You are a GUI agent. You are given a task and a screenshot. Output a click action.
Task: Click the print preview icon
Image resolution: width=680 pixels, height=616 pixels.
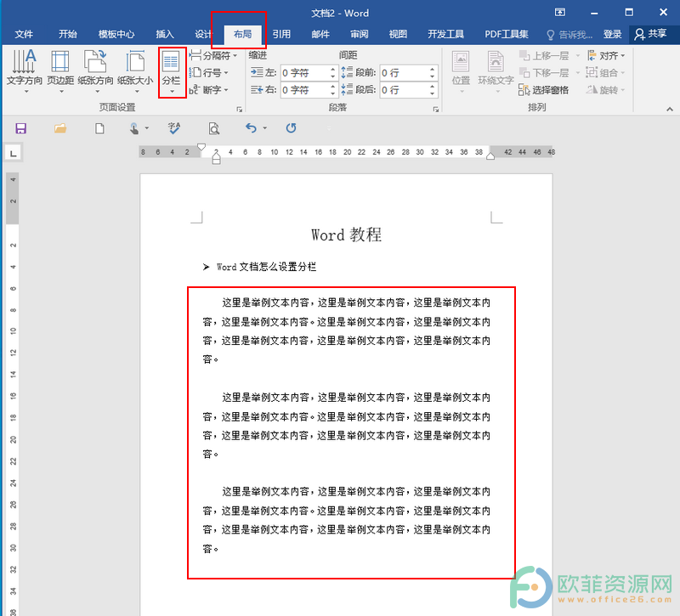pos(214,128)
